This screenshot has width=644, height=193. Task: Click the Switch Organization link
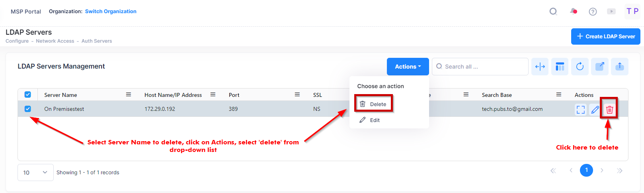click(111, 11)
